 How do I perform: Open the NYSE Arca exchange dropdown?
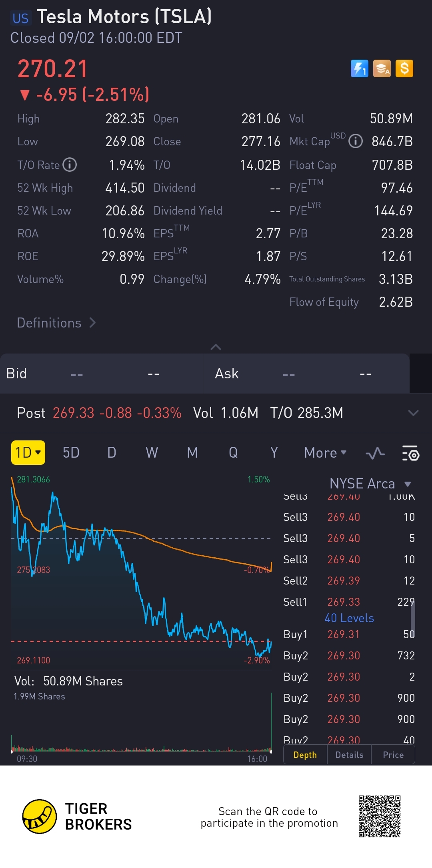coord(370,484)
